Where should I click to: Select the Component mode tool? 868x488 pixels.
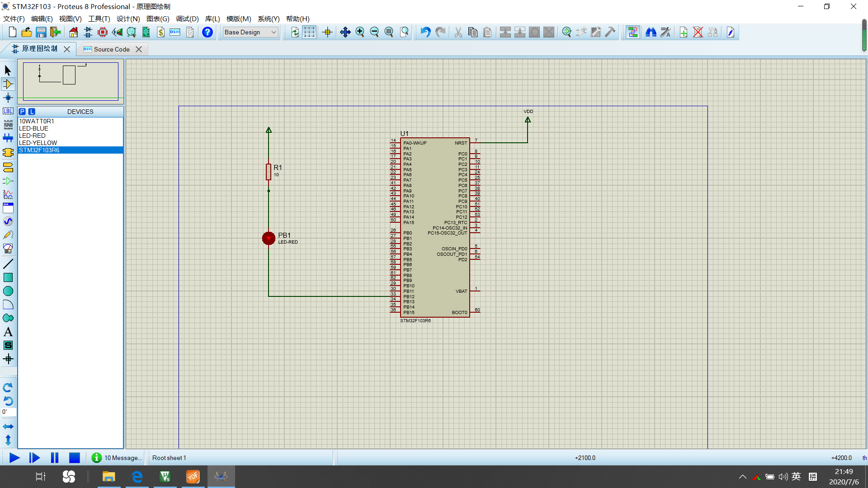pyautogui.click(x=8, y=84)
